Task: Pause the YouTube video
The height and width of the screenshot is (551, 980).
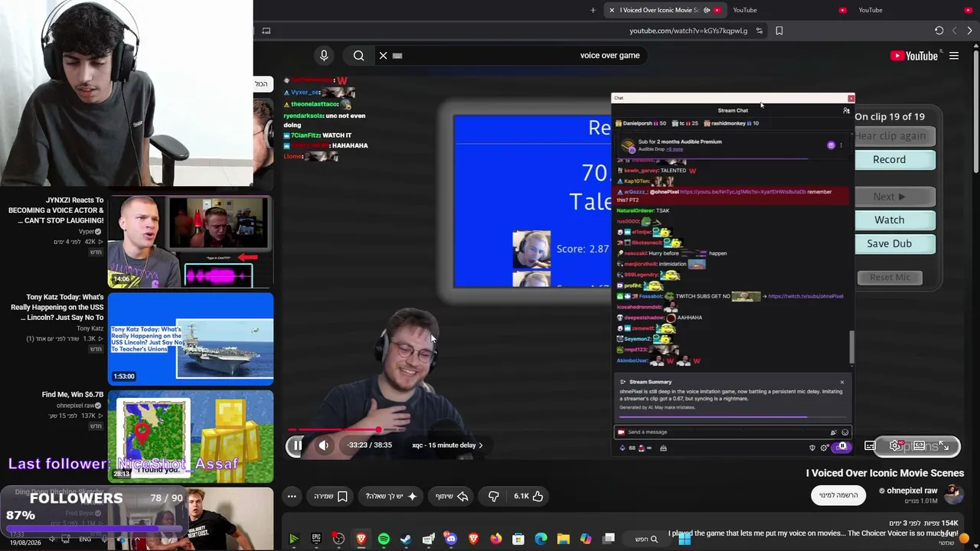Action: pos(297,445)
